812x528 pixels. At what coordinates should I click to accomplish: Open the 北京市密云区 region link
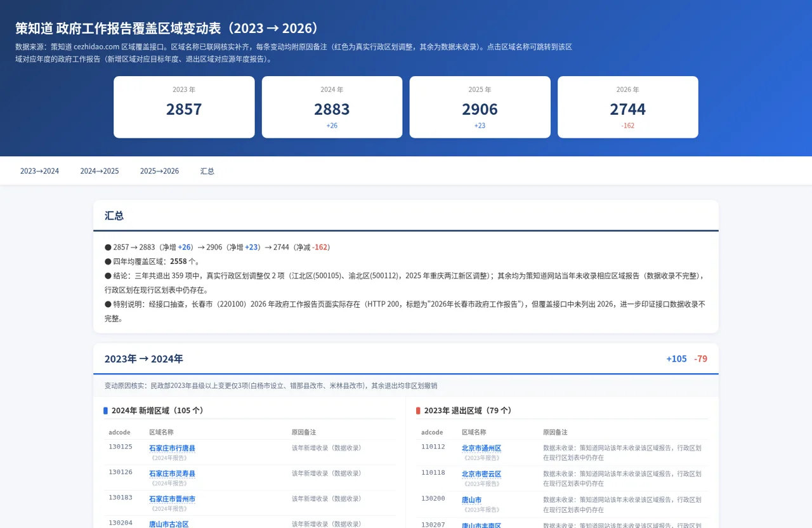pos(481,474)
